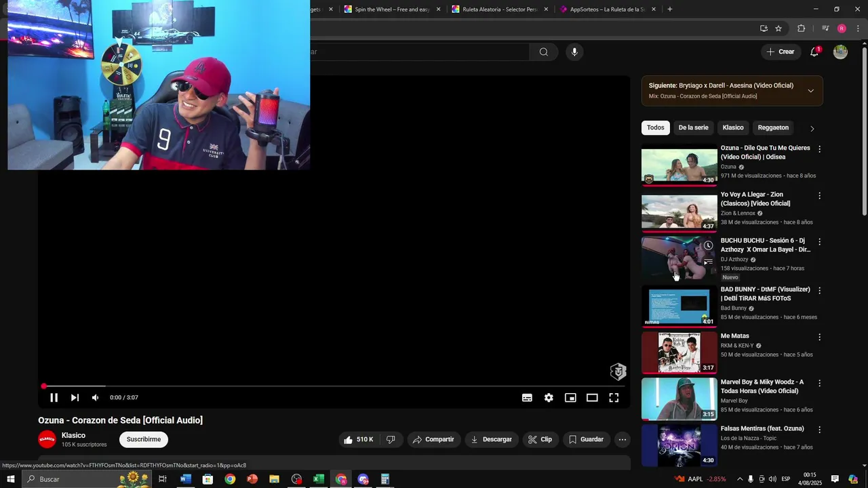868x488 pixels.
Task: Open YouTube notifications bell
Action: (x=814, y=52)
